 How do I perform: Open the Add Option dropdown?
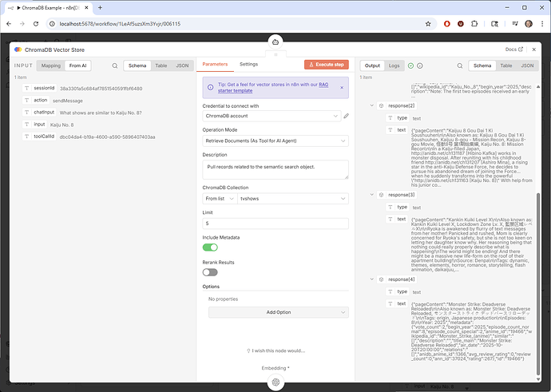point(279,312)
